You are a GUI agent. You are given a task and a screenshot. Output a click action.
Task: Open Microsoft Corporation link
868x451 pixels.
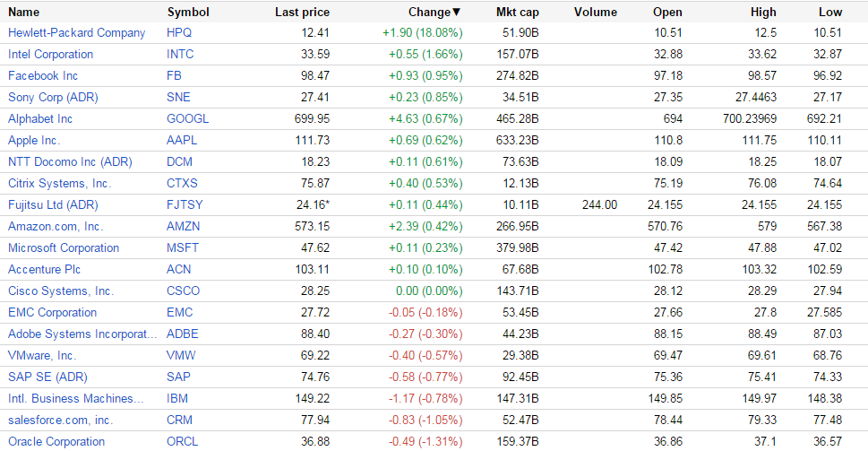tap(64, 248)
